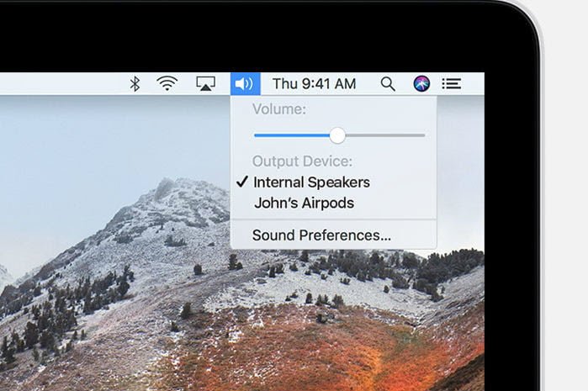The height and width of the screenshot is (391, 588).
Task: Open the AirPlay display icon
Action: [x=205, y=83]
